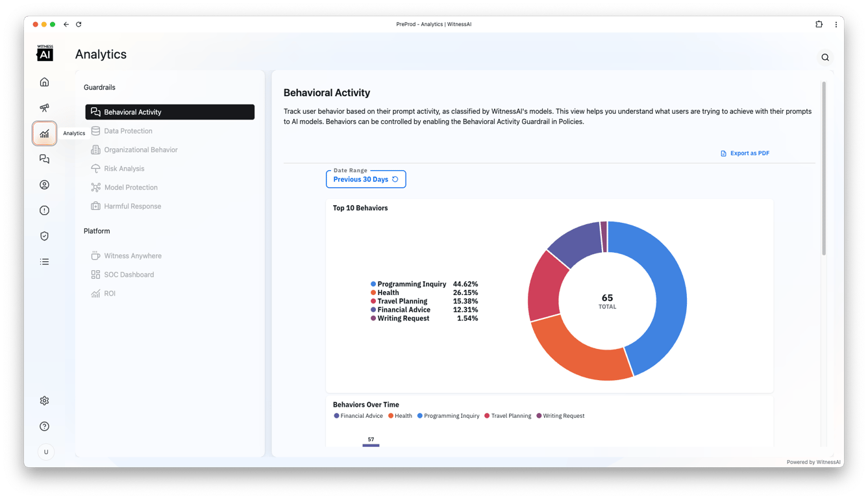The height and width of the screenshot is (499, 868).
Task: Toggle Financial Advice series in Behaviors Over Time legend
Action: pyautogui.click(x=358, y=416)
